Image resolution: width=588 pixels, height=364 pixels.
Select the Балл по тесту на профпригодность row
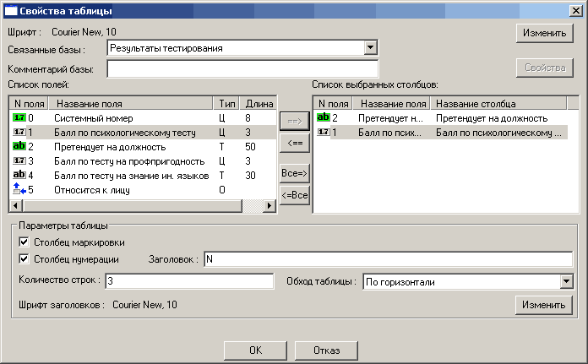(x=144, y=161)
